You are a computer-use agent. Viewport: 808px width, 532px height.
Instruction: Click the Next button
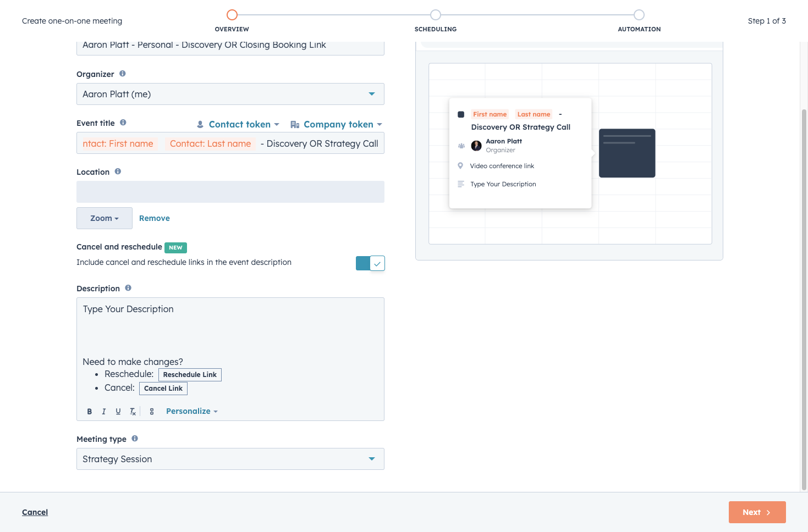pos(757,512)
